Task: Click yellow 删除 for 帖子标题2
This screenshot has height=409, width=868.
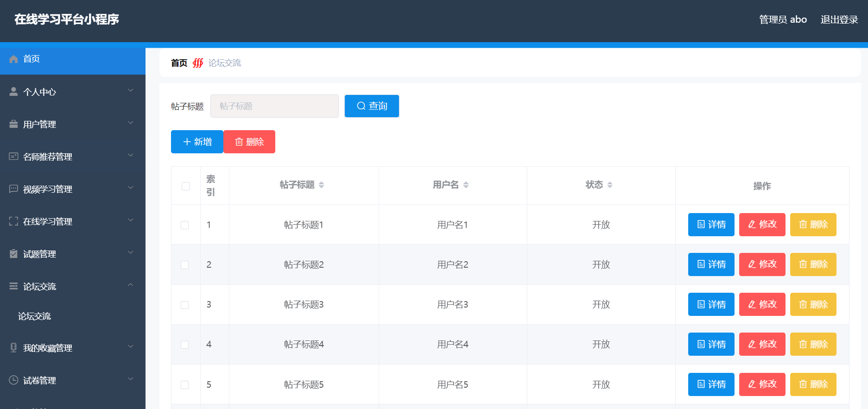Action: coord(813,264)
